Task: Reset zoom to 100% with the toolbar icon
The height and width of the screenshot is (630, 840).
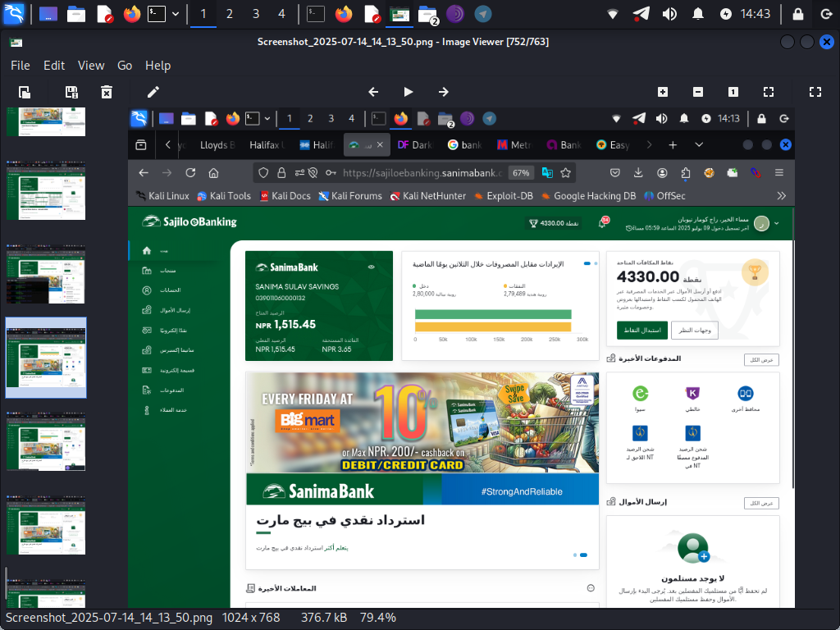Action: tap(733, 92)
